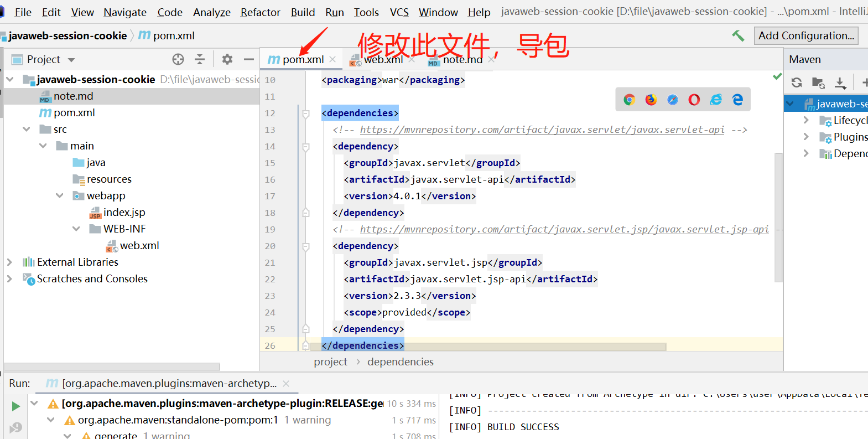Open the File menu
The height and width of the screenshot is (439, 868).
[x=23, y=12]
